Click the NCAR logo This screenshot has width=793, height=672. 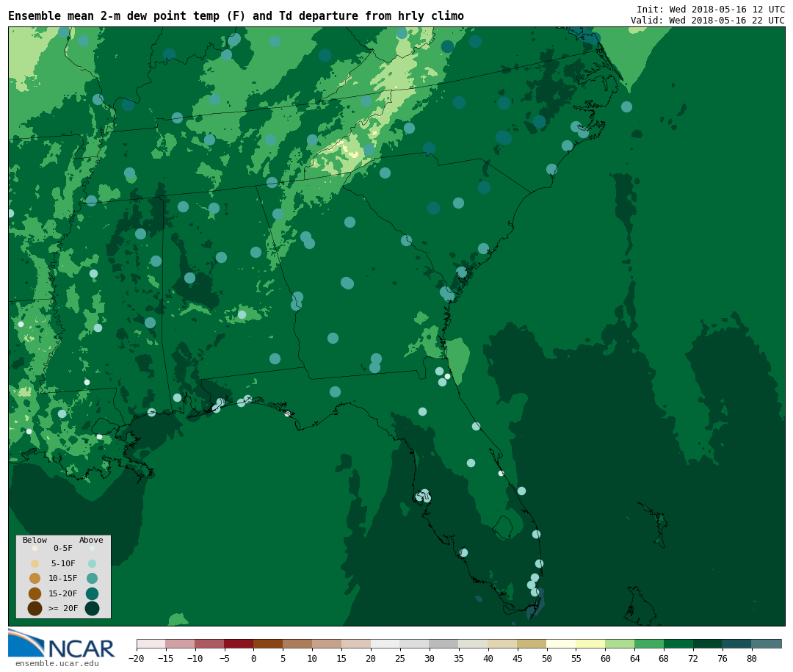click(x=61, y=643)
